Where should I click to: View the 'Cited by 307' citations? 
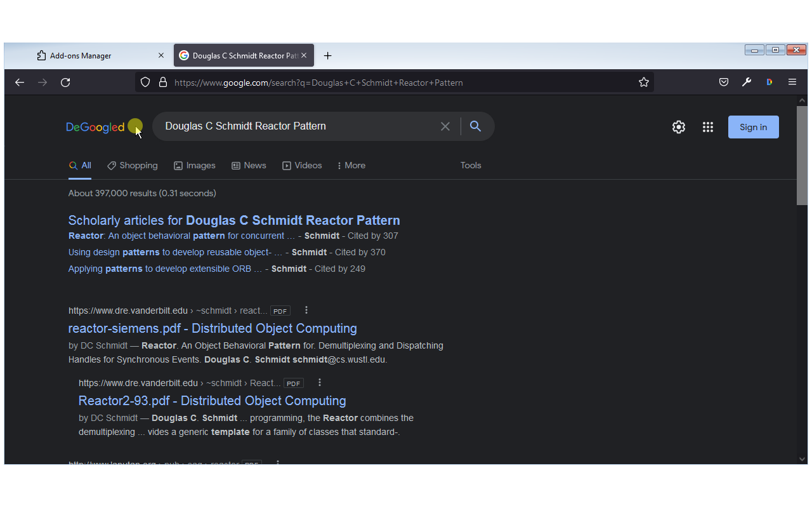pyautogui.click(x=373, y=236)
